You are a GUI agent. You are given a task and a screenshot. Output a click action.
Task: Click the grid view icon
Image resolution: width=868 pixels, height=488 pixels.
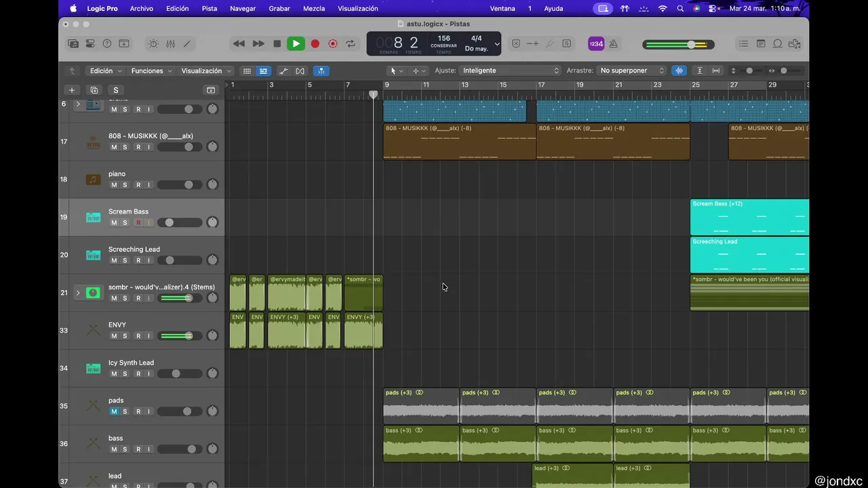pos(247,70)
